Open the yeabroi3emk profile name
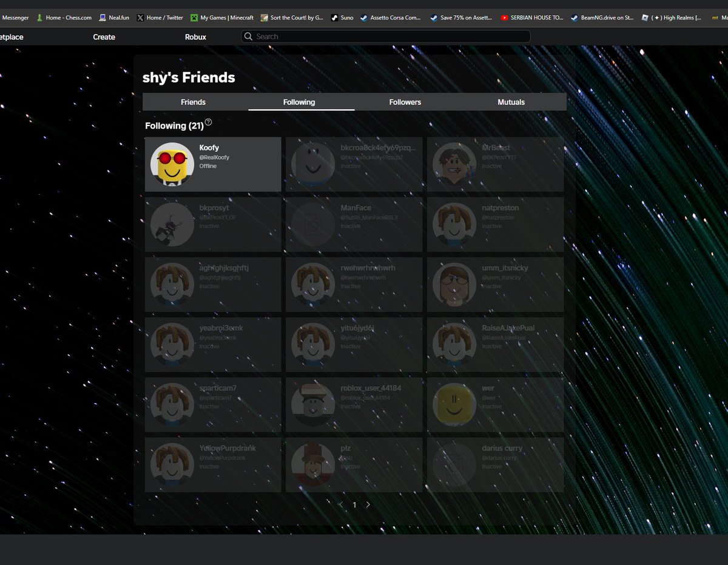Screen dimensions: 728x565 [221, 328]
